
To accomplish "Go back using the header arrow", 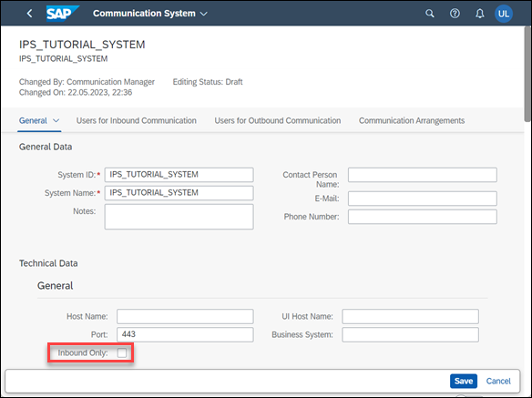I will point(29,14).
